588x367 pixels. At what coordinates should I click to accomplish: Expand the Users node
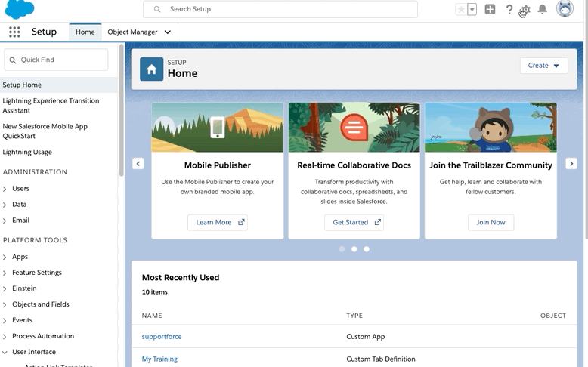[5, 189]
